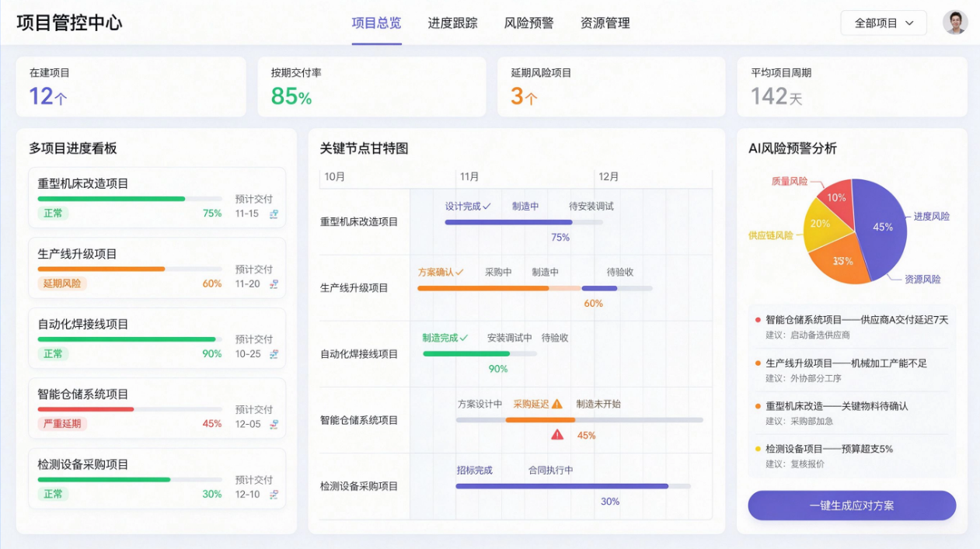Click the 供应链风险 pie label
This screenshot has height=549, width=980.
[x=771, y=235]
